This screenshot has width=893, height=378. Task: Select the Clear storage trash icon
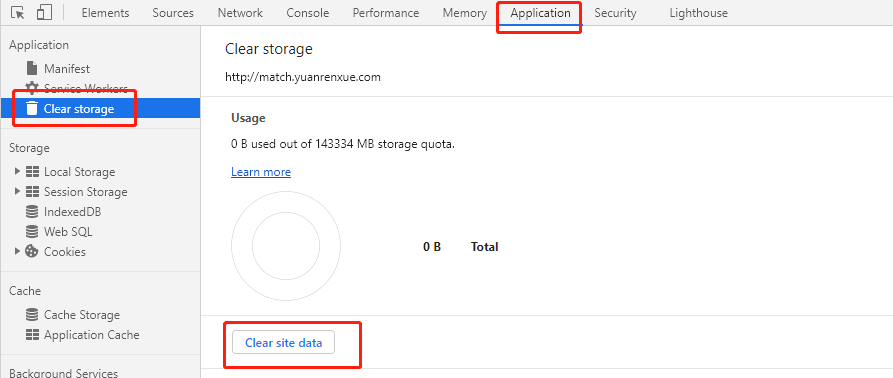(x=32, y=108)
